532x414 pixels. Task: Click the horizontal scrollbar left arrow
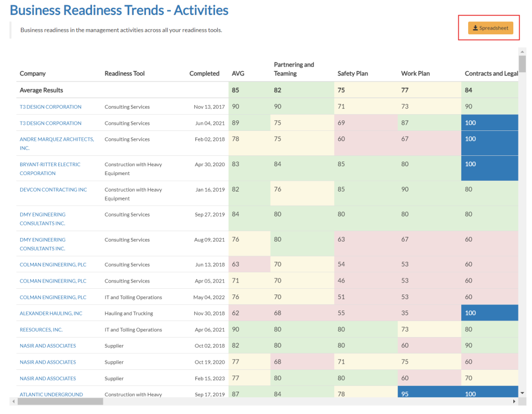(x=13, y=402)
